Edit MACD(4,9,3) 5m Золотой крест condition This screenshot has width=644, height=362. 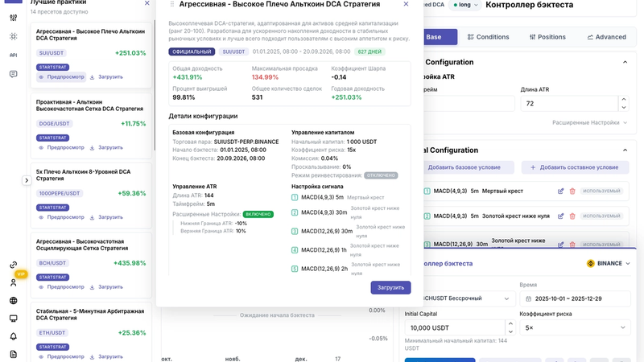pos(560,216)
